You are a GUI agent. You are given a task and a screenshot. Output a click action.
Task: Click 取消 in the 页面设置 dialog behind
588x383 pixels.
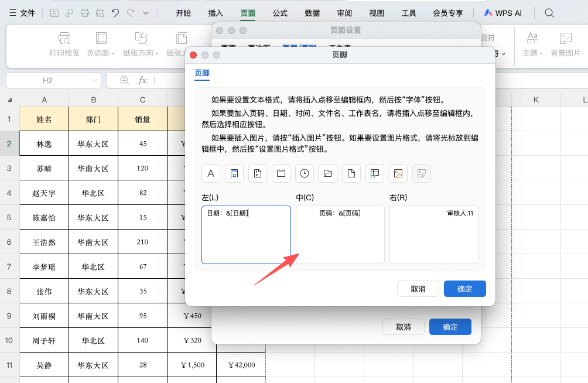pos(404,327)
